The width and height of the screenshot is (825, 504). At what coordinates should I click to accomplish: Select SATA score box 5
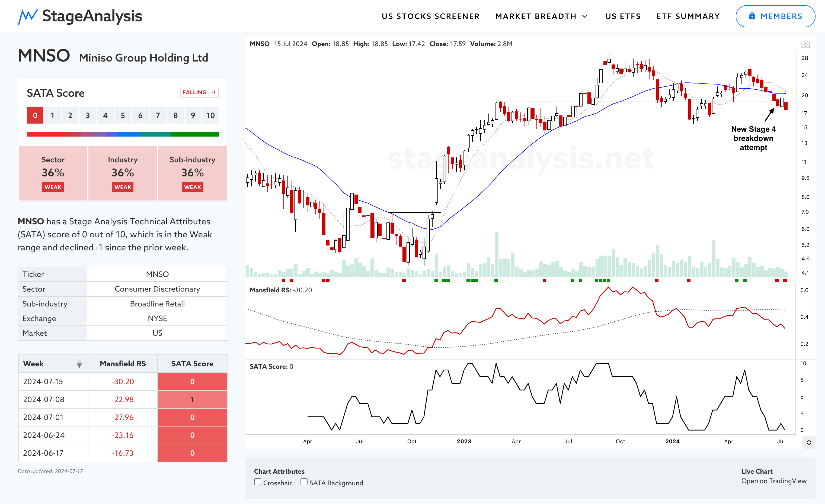tap(123, 115)
